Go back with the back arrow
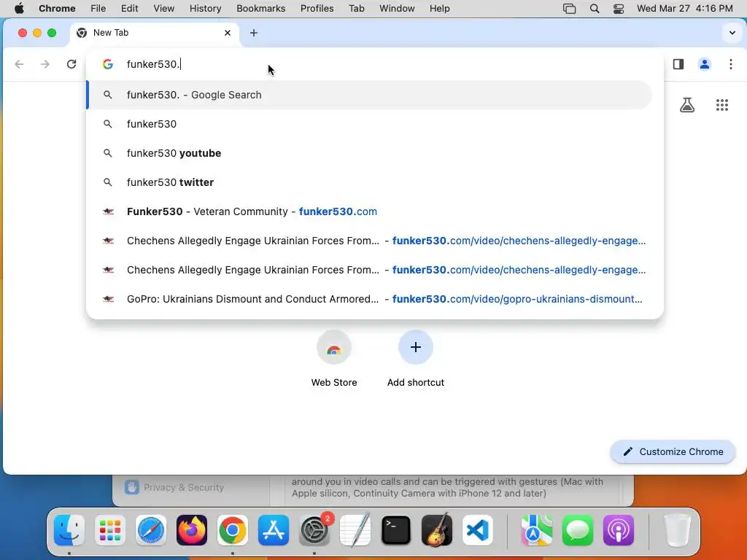 point(19,64)
